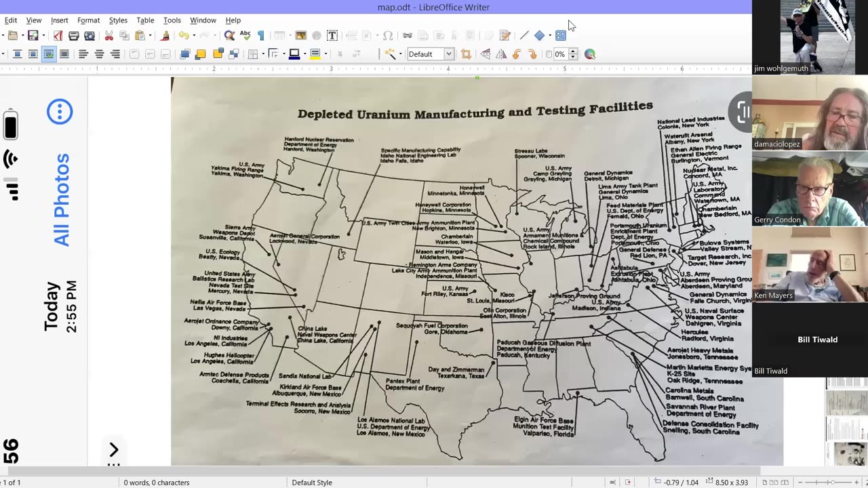Align image right toggle
This screenshot has width=868, height=488.
(115, 54)
